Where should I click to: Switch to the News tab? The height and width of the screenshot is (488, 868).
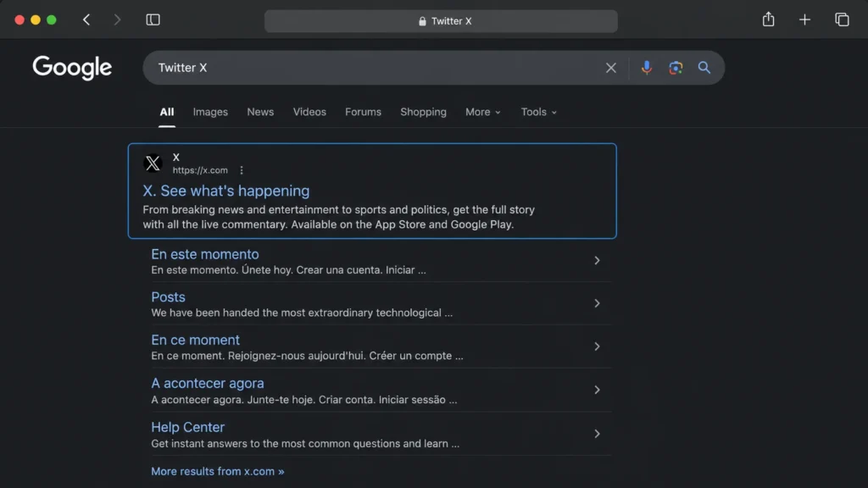point(260,112)
